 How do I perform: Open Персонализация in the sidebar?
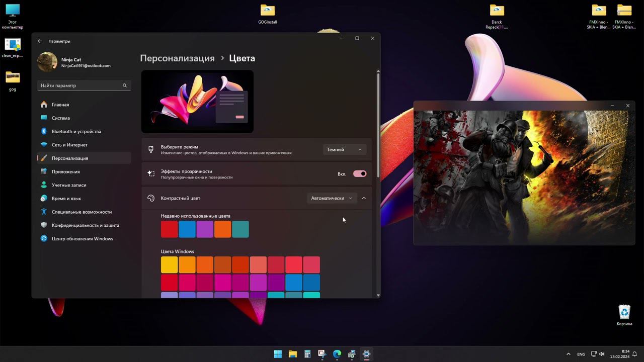84,158
